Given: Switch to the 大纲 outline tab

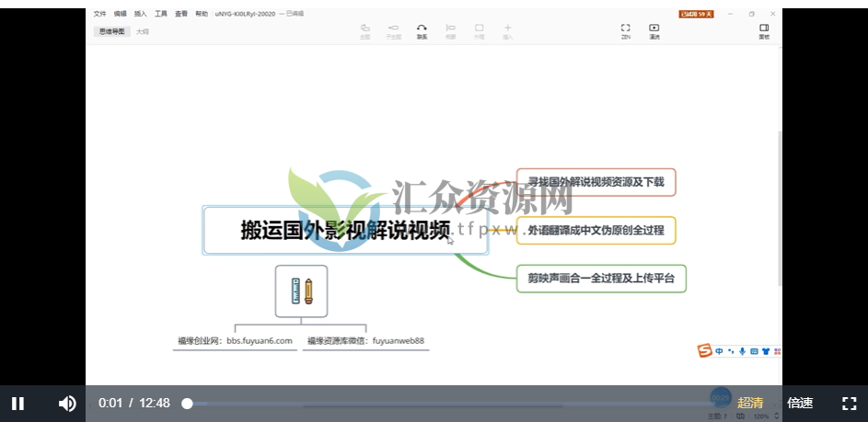Looking at the screenshot, I should 143,31.
